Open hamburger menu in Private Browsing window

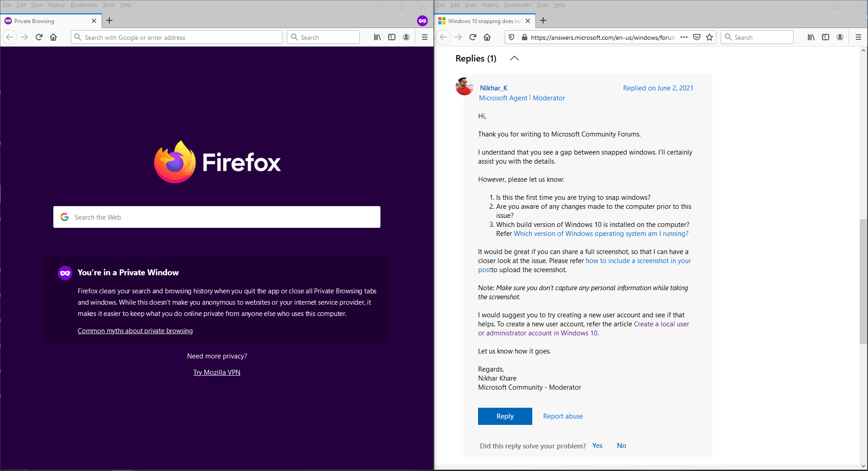tap(425, 38)
